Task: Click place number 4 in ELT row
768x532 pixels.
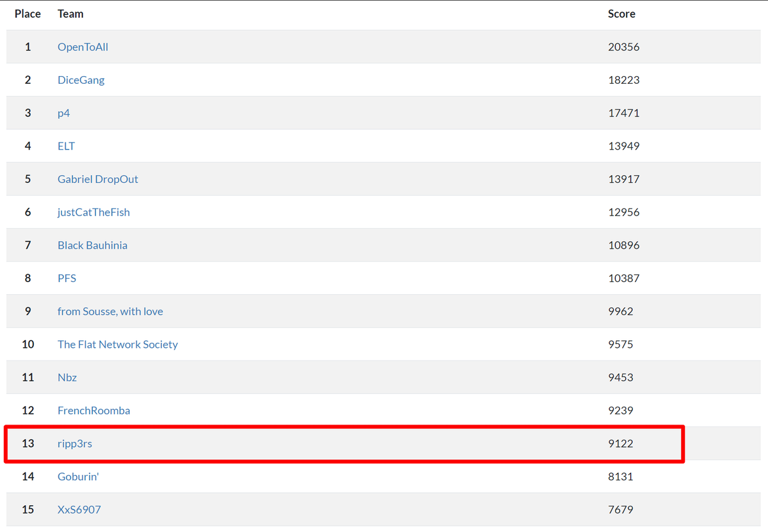Action: [28, 146]
